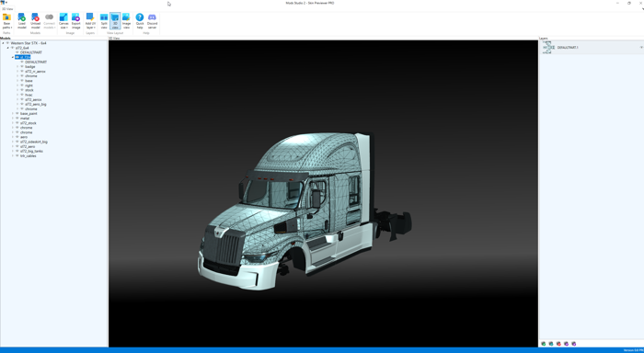The image size is (644, 353).
Task: Select the sl72_aero row label
Action: click(x=28, y=146)
